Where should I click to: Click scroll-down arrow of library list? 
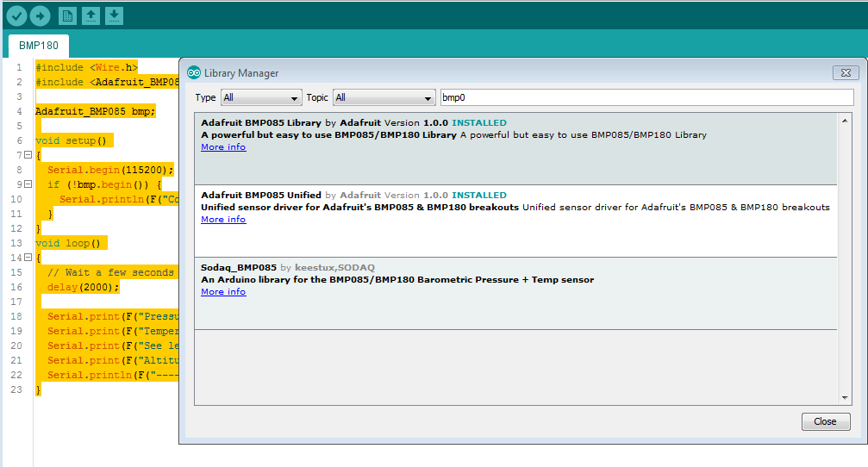[x=845, y=398]
